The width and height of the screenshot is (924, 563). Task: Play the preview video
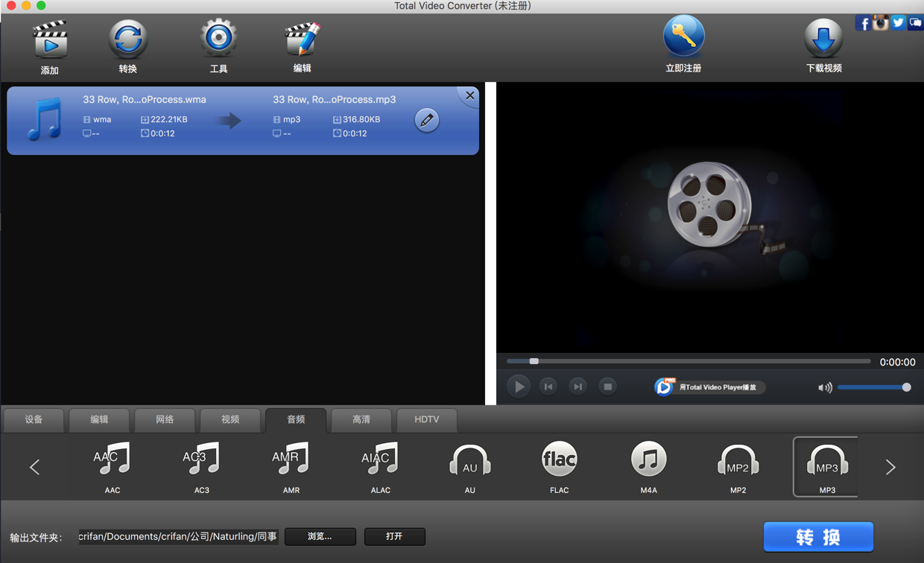coord(519,387)
